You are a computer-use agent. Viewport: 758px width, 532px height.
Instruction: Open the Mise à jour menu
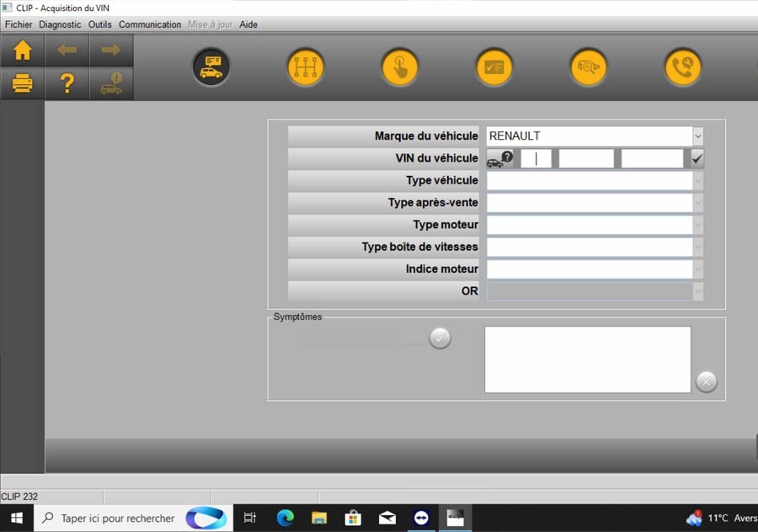tap(211, 24)
